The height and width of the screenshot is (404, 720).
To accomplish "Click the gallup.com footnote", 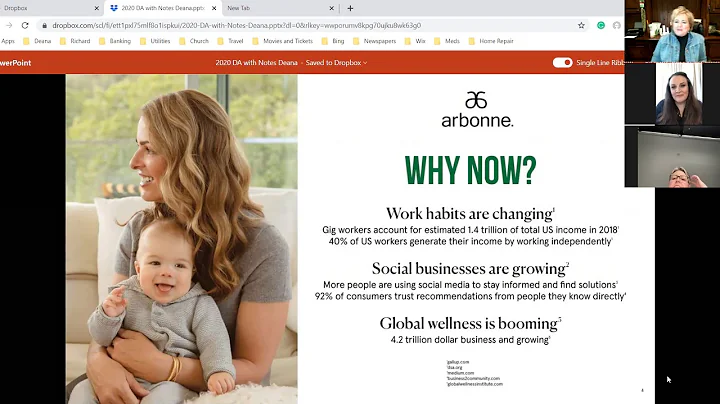I will pos(458,362).
